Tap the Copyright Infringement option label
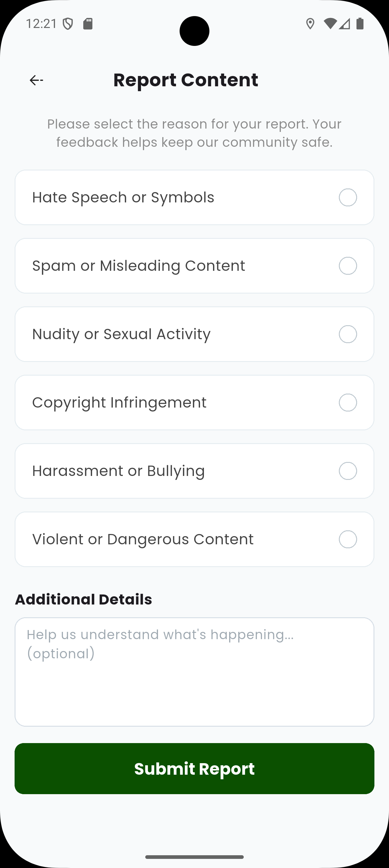Screen dimensions: 389x868 tap(119, 403)
